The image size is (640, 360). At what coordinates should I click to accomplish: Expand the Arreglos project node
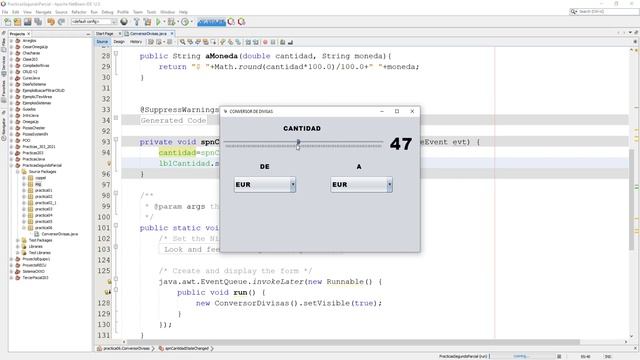12,41
